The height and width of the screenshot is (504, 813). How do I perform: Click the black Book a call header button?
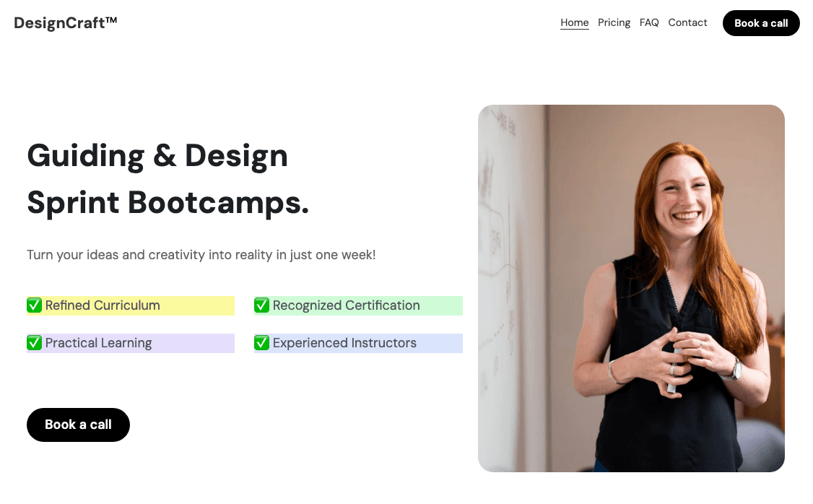(x=761, y=22)
